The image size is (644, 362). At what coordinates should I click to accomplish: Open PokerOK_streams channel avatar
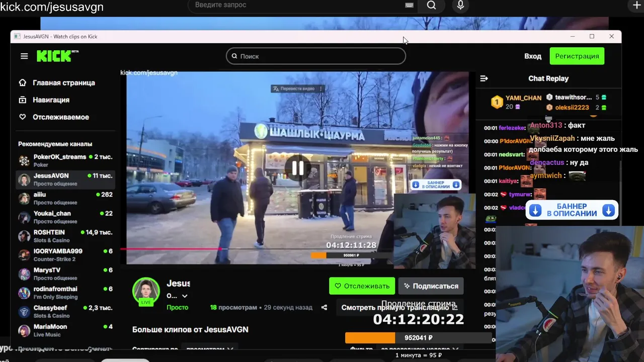(x=24, y=160)
